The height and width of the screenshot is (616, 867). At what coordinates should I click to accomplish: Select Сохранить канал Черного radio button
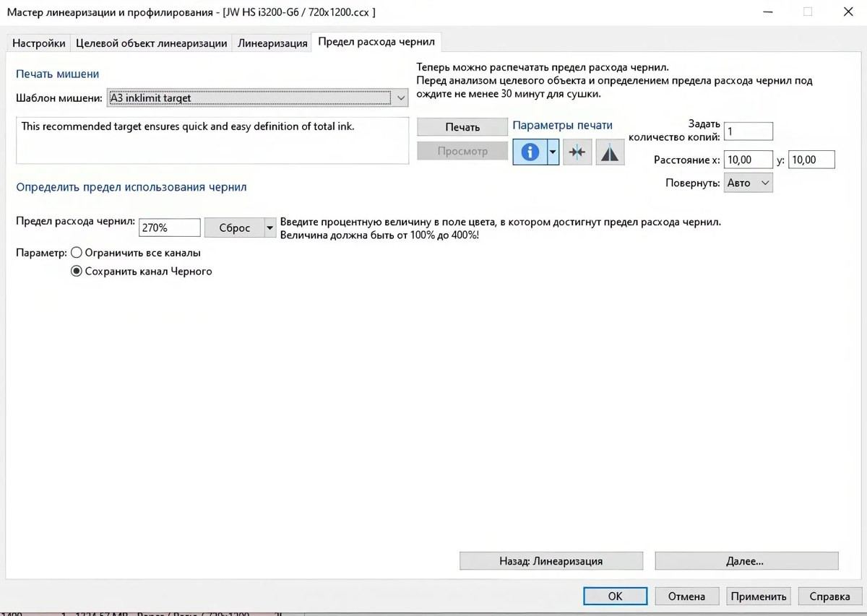coord(76,272)
